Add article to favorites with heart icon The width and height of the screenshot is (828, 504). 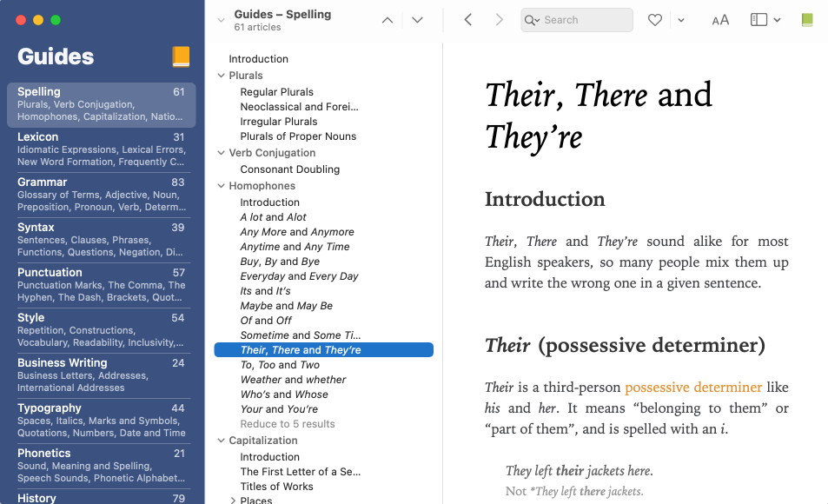coord(655,20)
